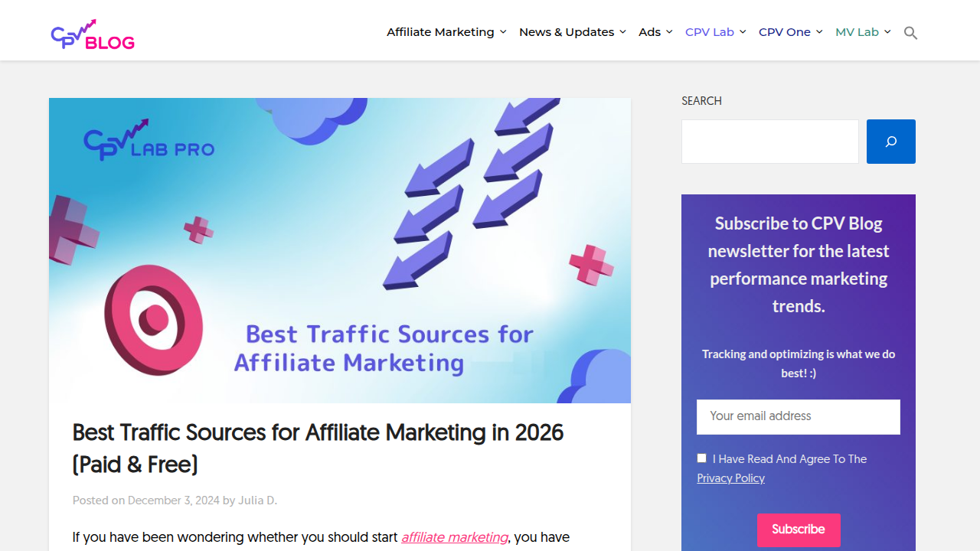Expand CPV Lab dropdown chevron
Image resolution: width=980 pixels, height=551 pixels.
tap(743, 32)
